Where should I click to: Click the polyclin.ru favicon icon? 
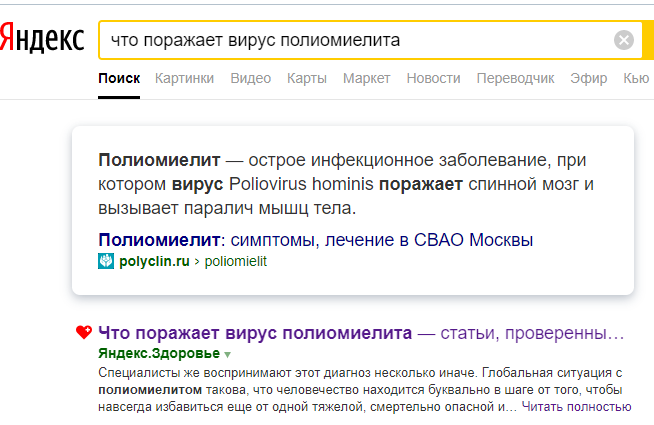[106, 261]
